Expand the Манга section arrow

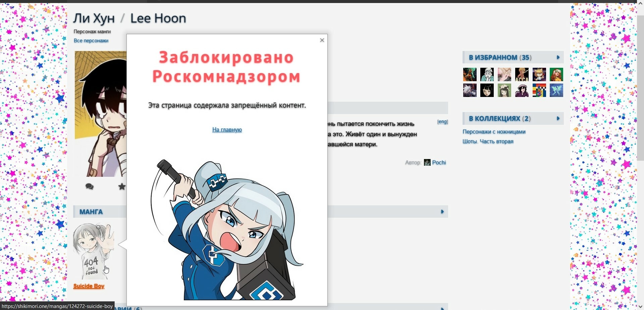coord(442,212)
